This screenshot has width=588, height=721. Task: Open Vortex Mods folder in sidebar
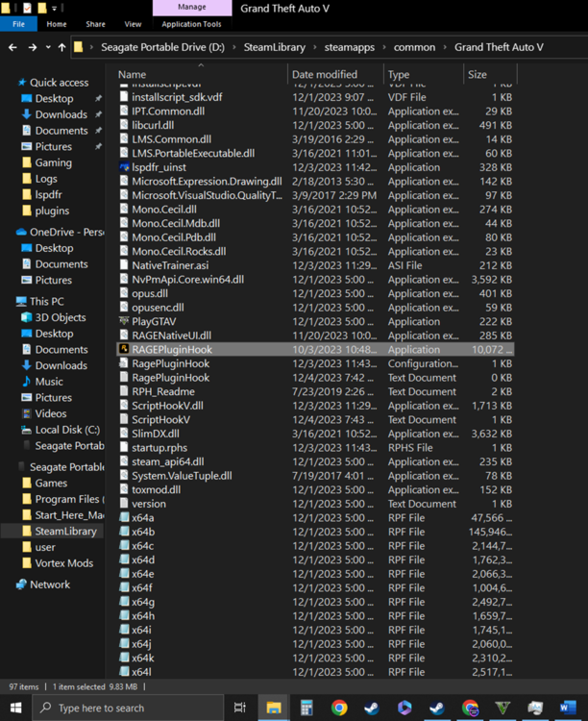[x=64, y=563]
